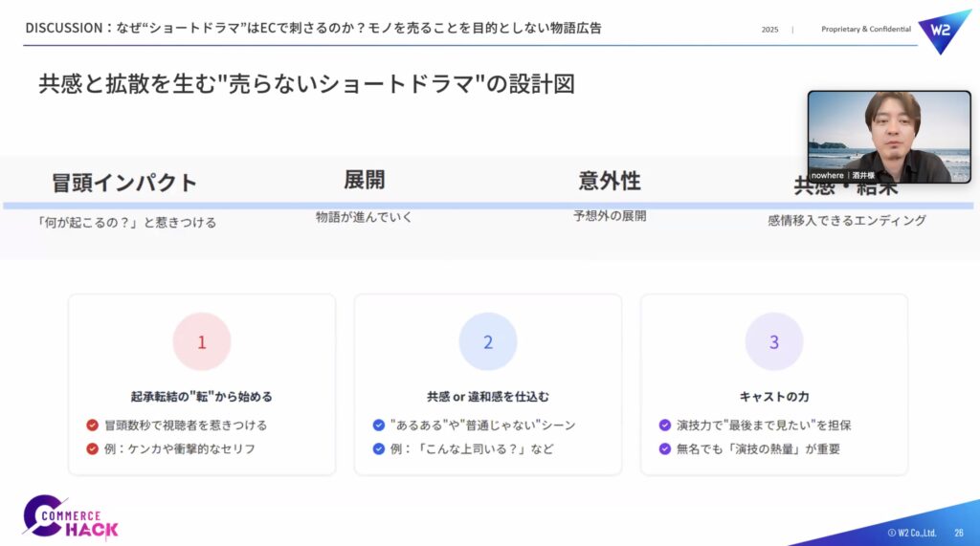This screenshot has width=980, height=546.
Task: Click the purple number 3 circle
Action: coord(774,341)
